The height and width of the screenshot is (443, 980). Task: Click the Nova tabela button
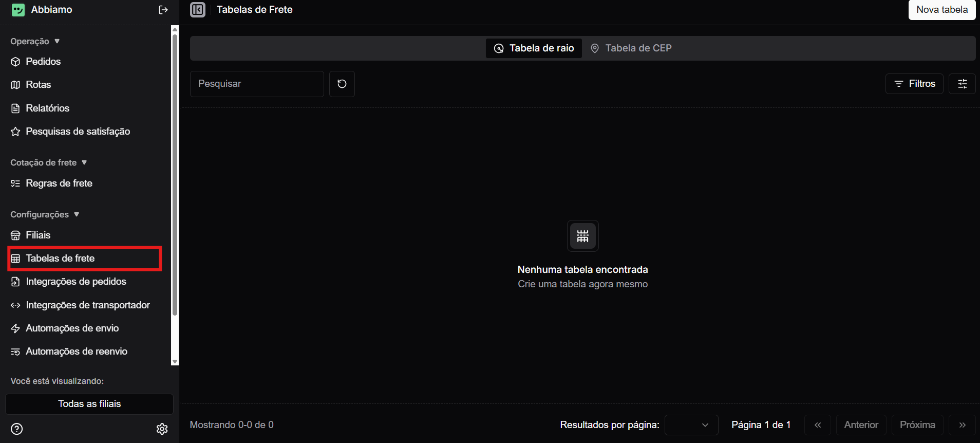[942, 10]
